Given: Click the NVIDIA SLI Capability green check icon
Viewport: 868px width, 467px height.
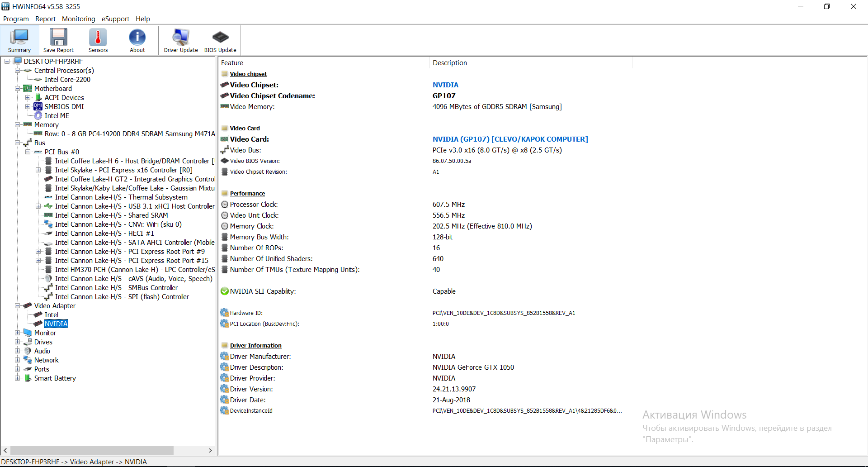Looking at the screenshot, I should [x=225, y=291].
